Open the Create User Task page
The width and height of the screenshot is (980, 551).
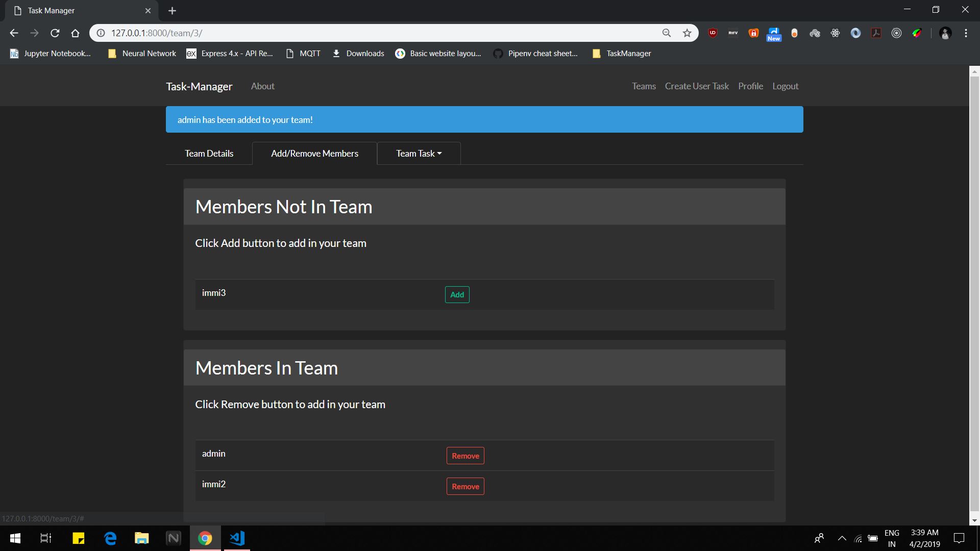pos(697,86)
